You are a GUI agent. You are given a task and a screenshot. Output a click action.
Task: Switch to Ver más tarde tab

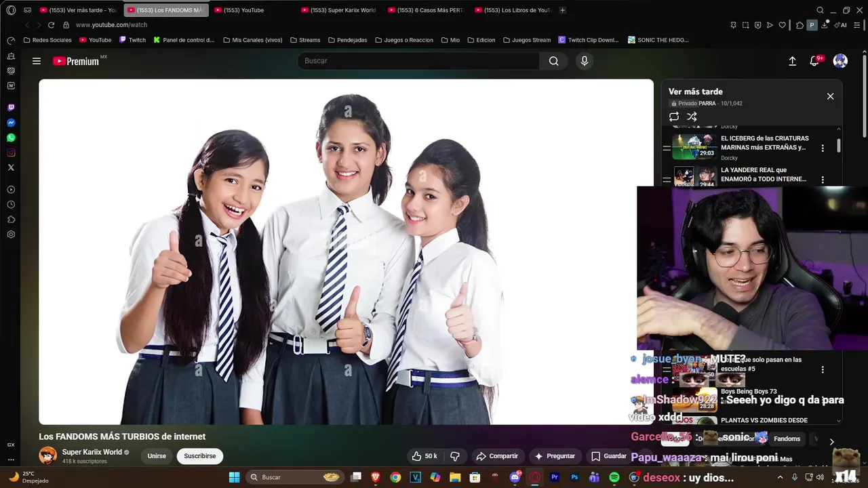79,10
